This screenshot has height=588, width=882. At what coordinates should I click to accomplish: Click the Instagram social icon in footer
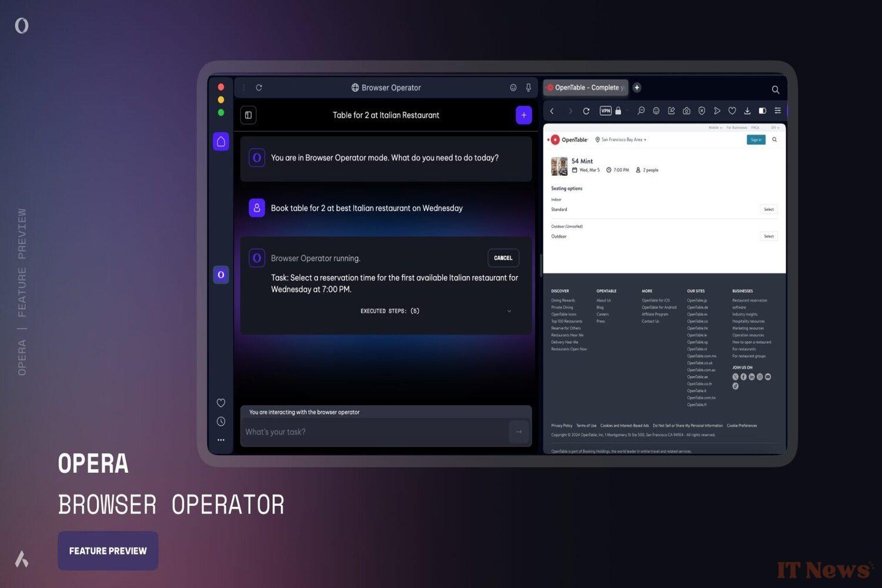pos(760,377)
